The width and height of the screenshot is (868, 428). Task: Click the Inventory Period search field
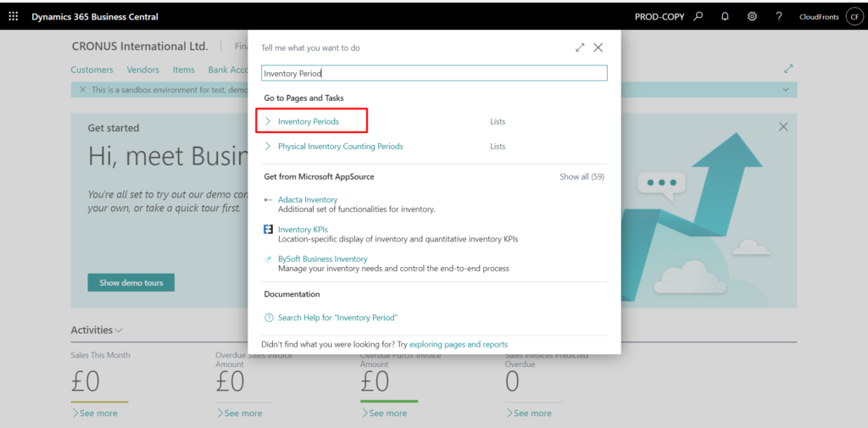(x=434, y=73)
